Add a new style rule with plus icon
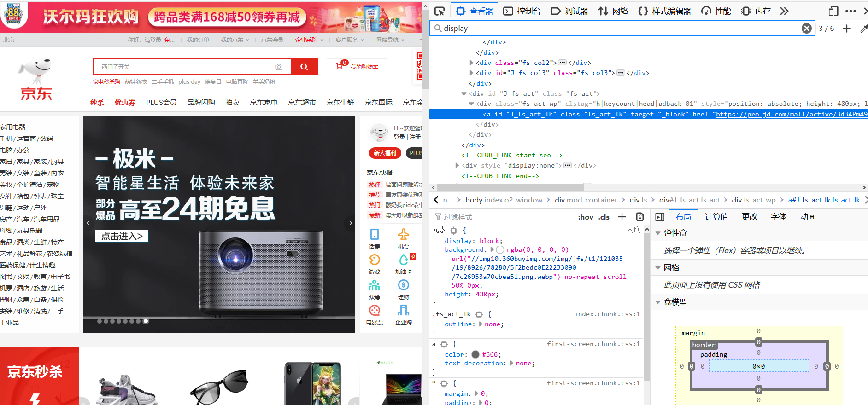Image resolution: width=868 pixels, height=405 pixels. [x=622, y=217]
